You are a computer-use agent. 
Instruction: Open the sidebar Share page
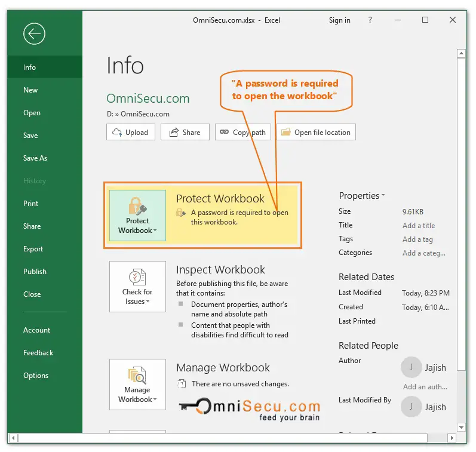pyautogui.click(x=45, y=226)
